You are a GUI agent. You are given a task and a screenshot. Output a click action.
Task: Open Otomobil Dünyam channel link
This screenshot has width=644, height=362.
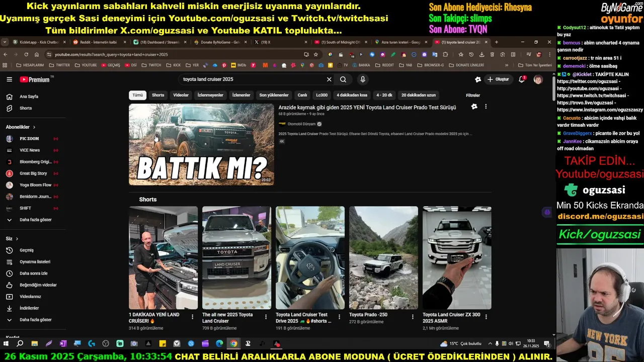click(x=301, y=124)
